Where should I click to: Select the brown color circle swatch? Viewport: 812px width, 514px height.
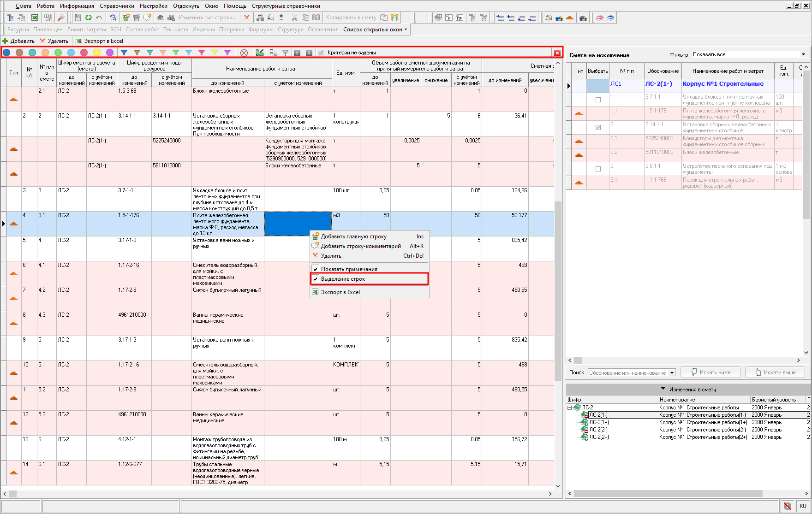pyautogui.click(x=19, y=53)
